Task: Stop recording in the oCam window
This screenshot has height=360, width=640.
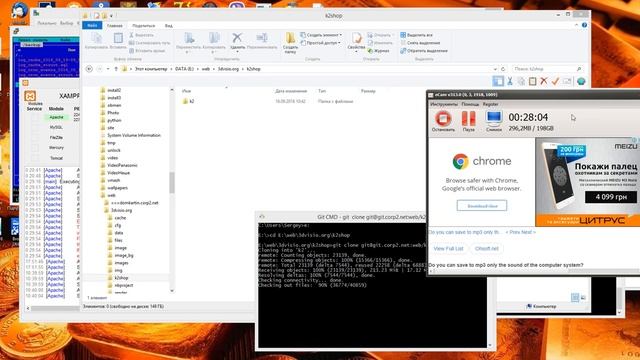Action: click(443, 121)
